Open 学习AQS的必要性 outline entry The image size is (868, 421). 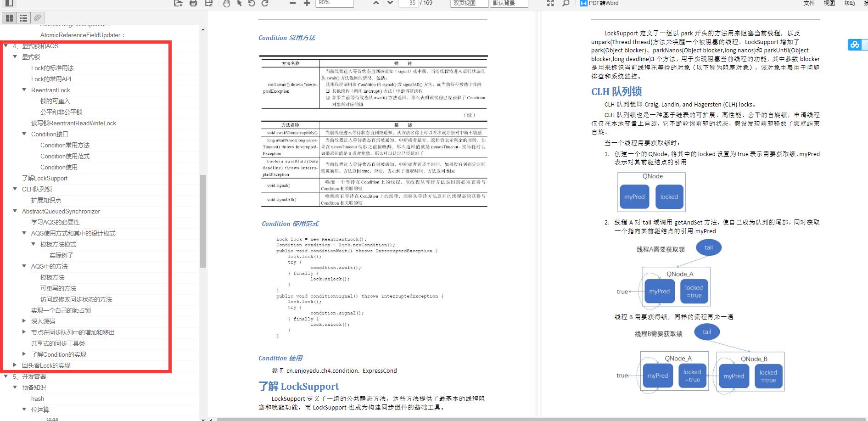click(56, 222)
